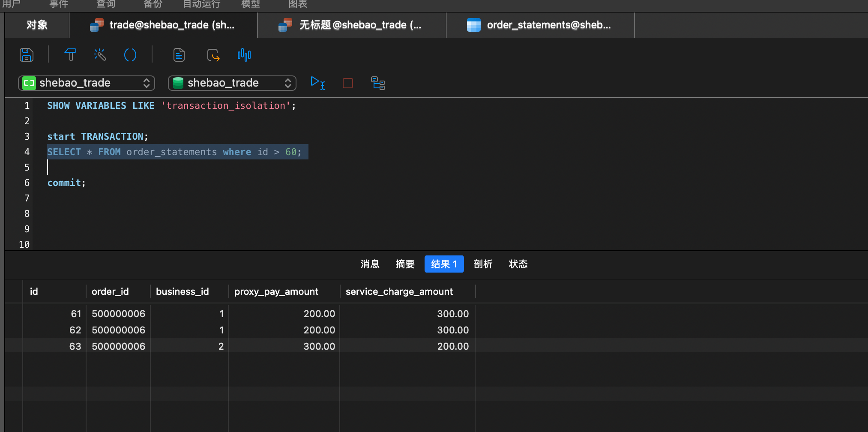The width and height of the screenshot is (868, 432).
Task: Click the commit; line in editor
Action: 66,183
